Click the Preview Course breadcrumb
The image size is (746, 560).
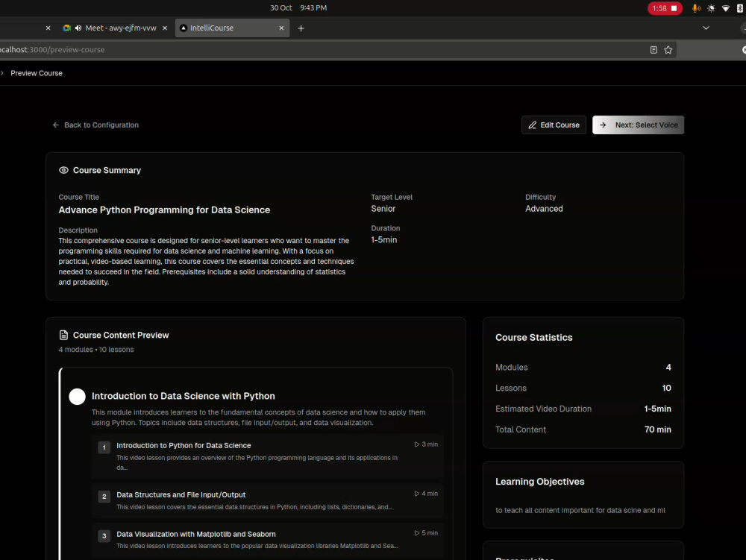36,73
